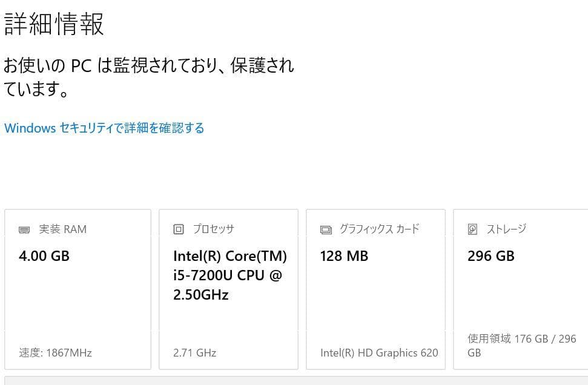This screenshot has height=385, width=588.
Task: Select the ストレージ label with its icon
Action: [x=498, y=229]
